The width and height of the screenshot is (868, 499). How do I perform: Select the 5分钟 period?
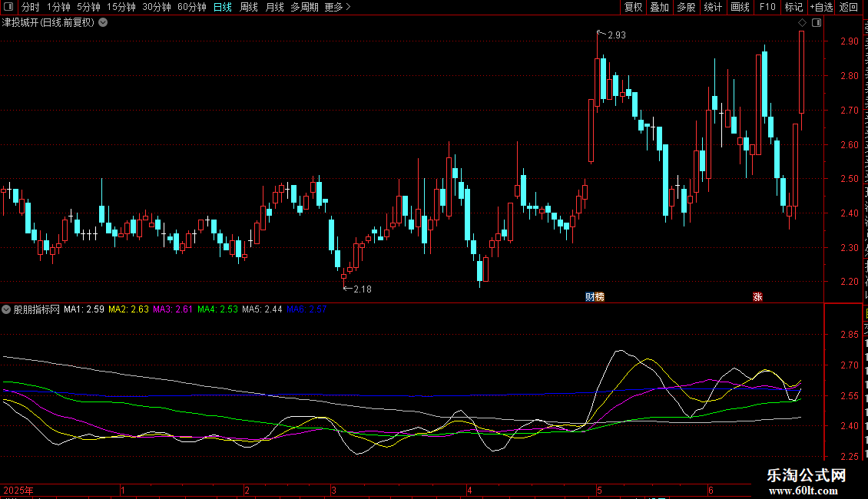[x=88, y=7]
